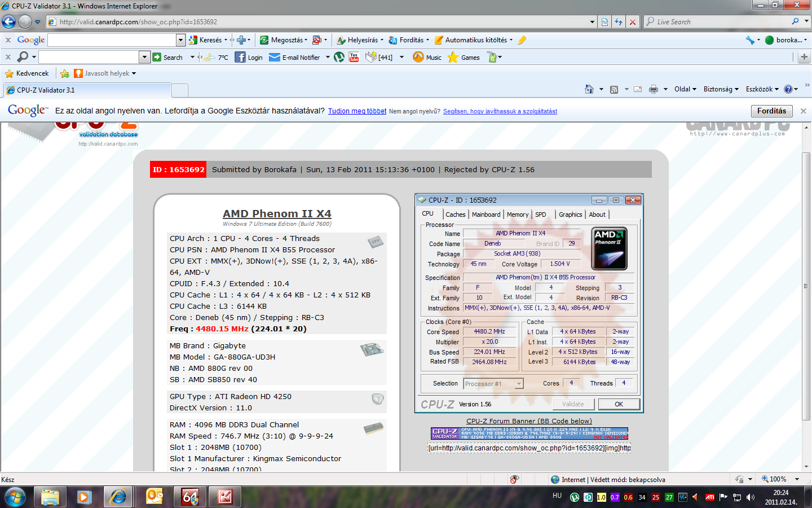Expand the recent pages dropdown arrow
This screenshot has height=508, width=812.
(x=38, y=22)
